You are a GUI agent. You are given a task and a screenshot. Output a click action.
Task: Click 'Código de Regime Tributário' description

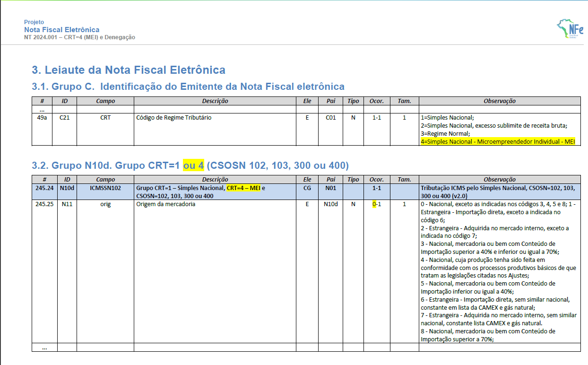pos(174,118)
